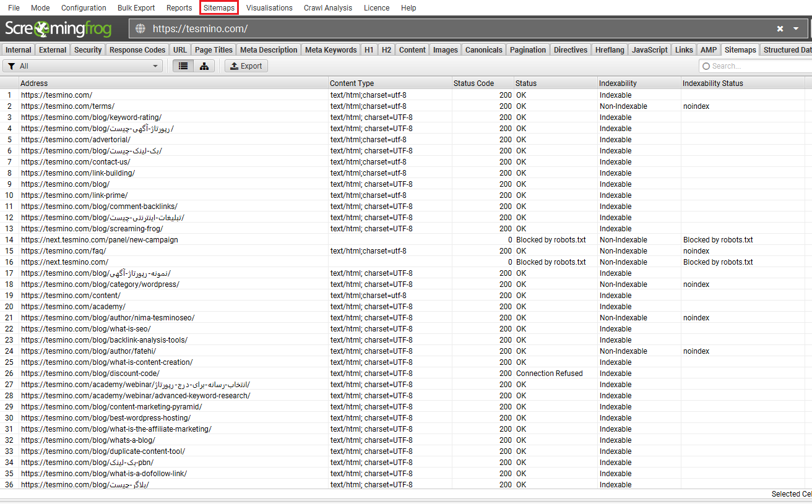Select https://tesmino.com/link-building/ address
812x504 pixels.
(x=78, y=173)
